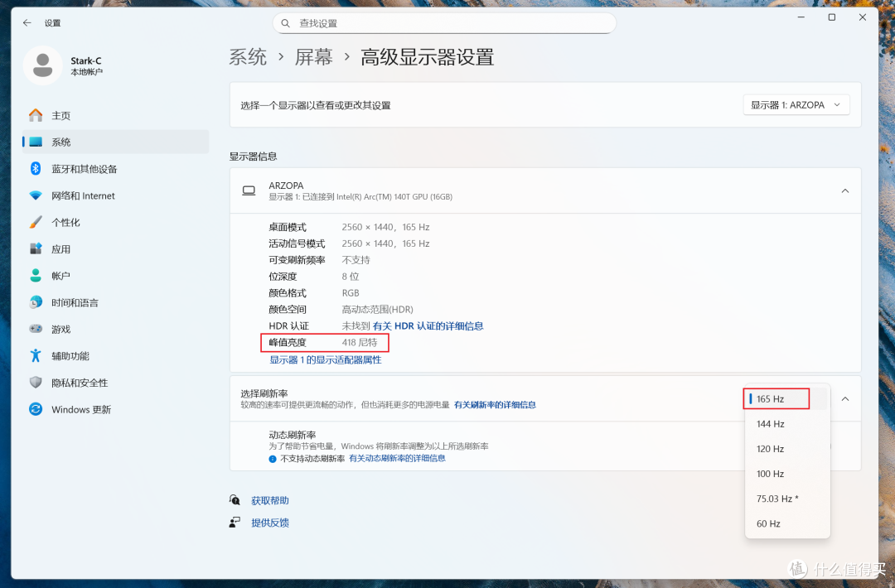The width and height of the screenshot is (895, 588).
Task: Click the 位深度 8 位 value
Action: pyautogui.click(x=351, y=276)
